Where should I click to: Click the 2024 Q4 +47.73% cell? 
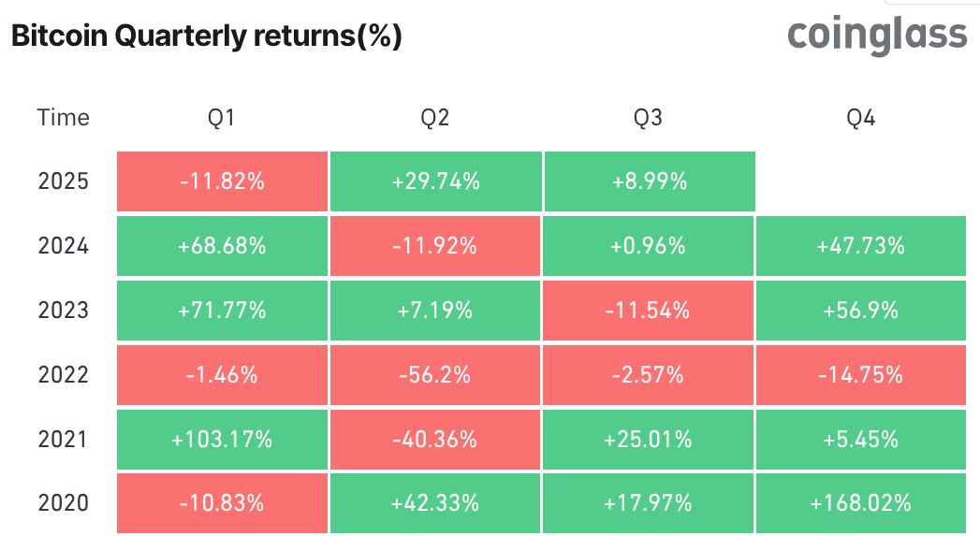861,246
